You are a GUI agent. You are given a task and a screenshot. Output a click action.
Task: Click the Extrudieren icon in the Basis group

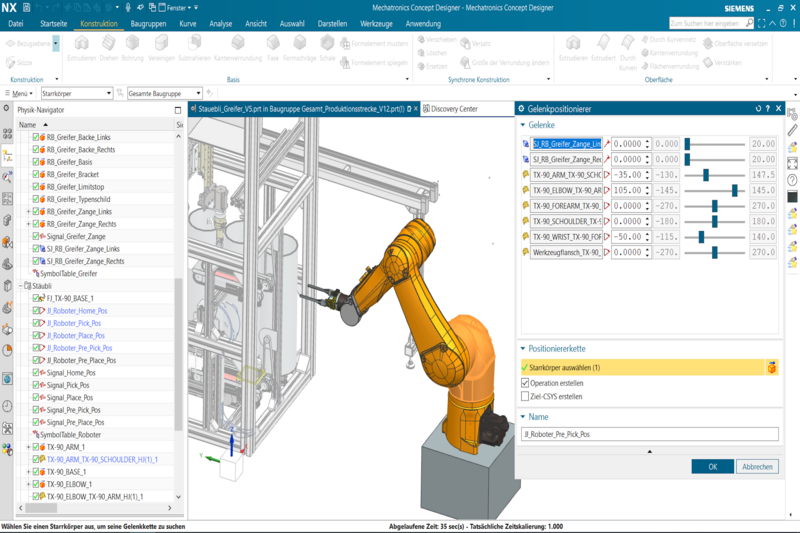[81, 43]
